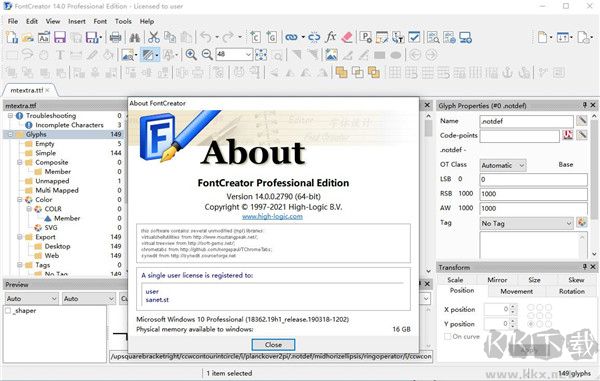Switch to the Rotation tab in Transform

572,291
